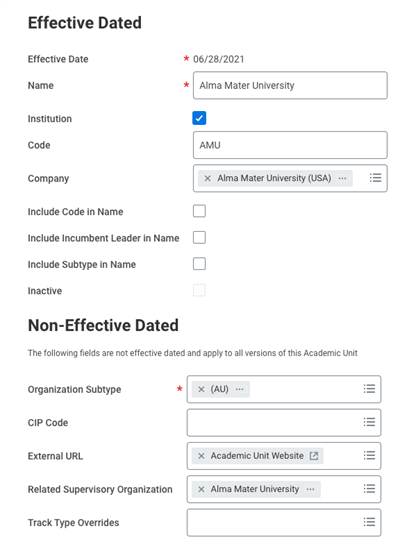Open Academic Unit Website external link icon
Viewport: 400px width, 542px height.
(x=314, y=456)
